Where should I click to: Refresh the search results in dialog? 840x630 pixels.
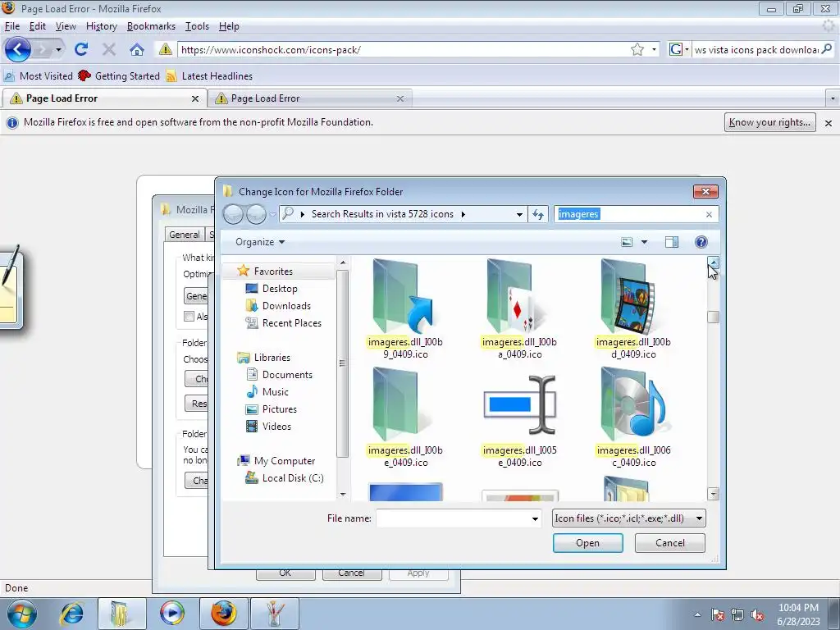tap(538, 214)
